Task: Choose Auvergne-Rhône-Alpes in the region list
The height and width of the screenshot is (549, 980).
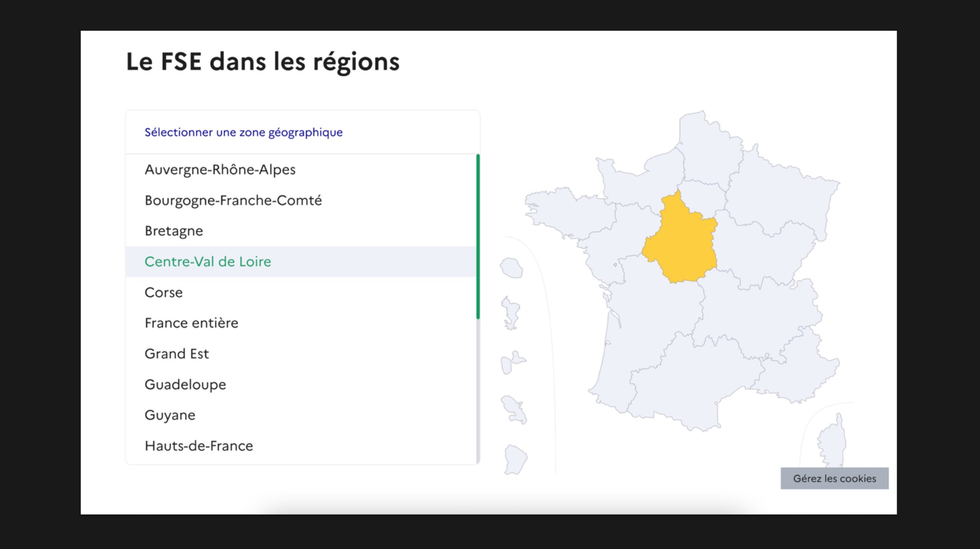Action: (220, 169)
